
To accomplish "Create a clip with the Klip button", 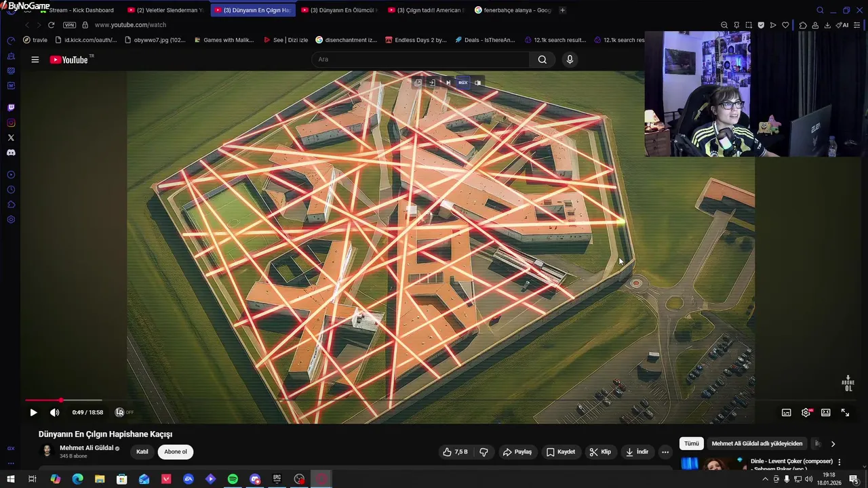I will [600, 452].
